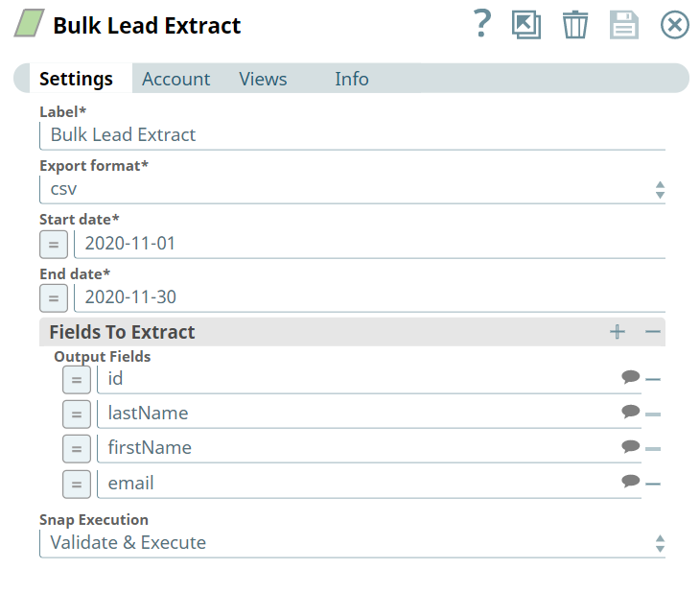
Task: Open the Account tab
Action: coord(175,79)
